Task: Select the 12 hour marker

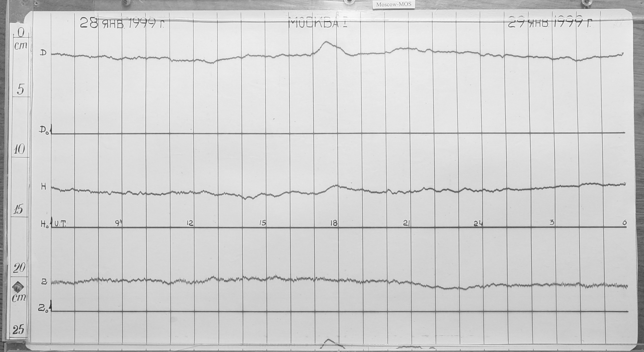Action: coord(190,223)
